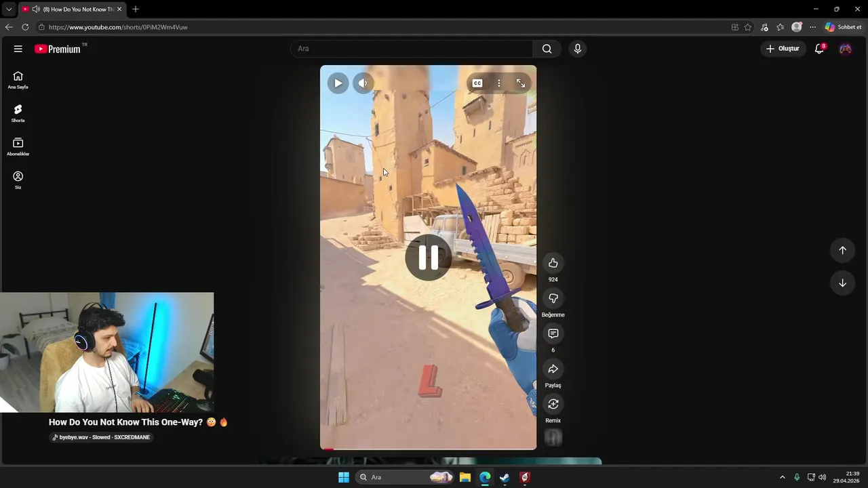This screenshot has height=488, width=868.
Task: Open the YouTube hamburger guide menu
Action: [18, 49]
